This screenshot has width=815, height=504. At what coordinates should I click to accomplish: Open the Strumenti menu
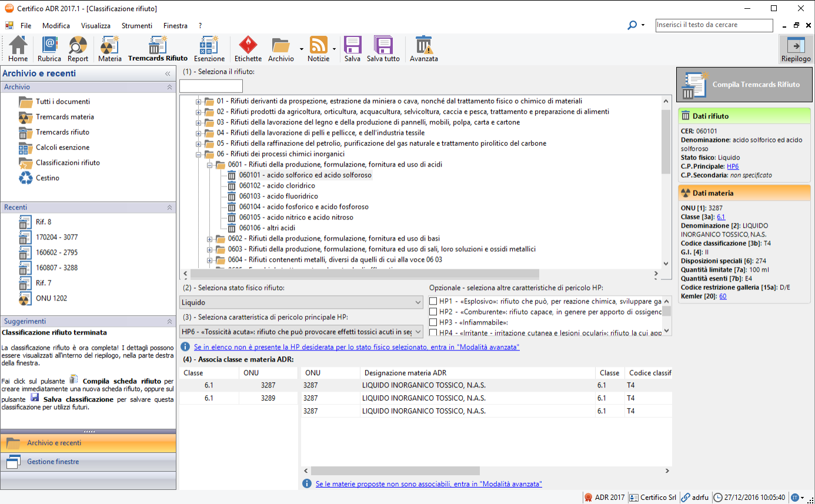point(136,26)
